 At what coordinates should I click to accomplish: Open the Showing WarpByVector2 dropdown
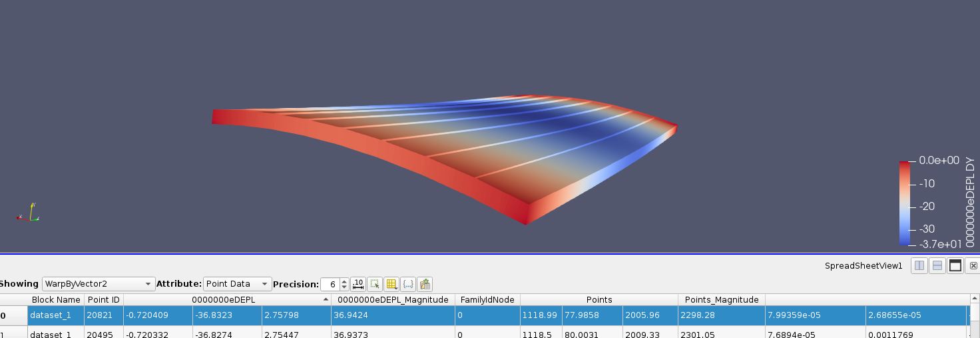pyautogui.click(x=99, y=284)
